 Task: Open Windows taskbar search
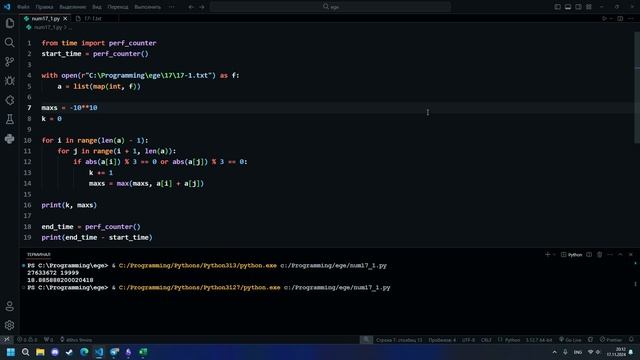[25, 352]
